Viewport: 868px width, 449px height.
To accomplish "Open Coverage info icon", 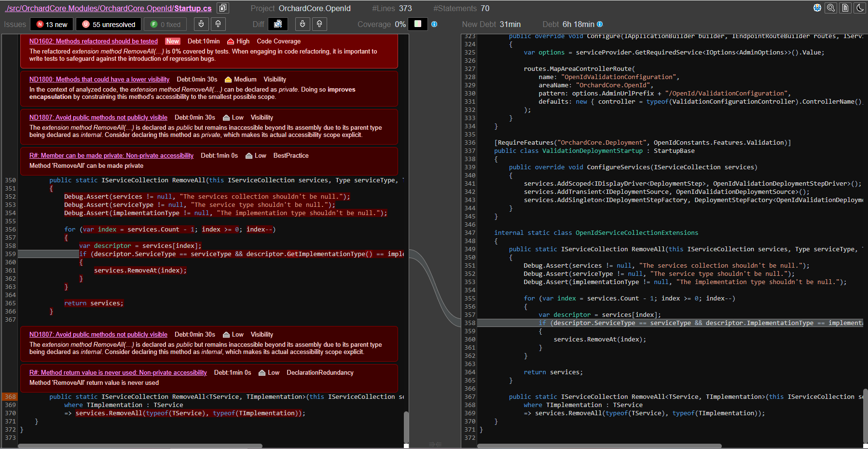I will point(434,24).
